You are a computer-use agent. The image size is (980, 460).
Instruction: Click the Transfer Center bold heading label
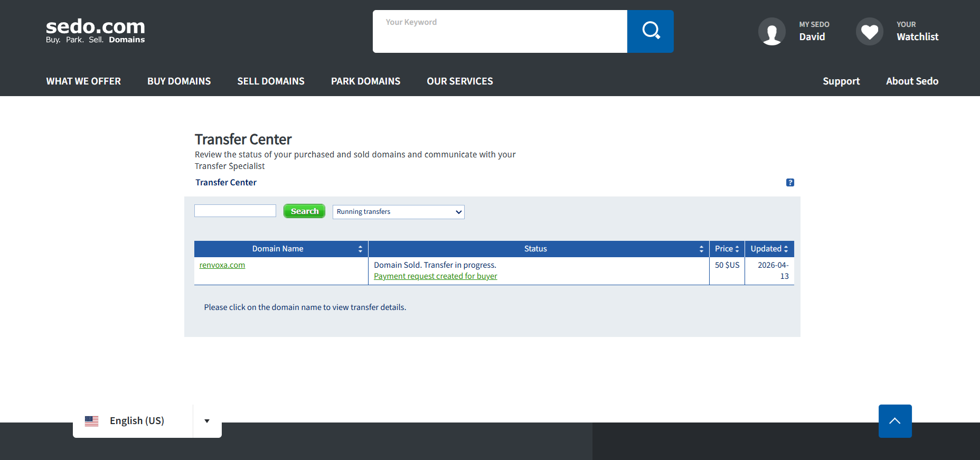click(x=226, y=182)
